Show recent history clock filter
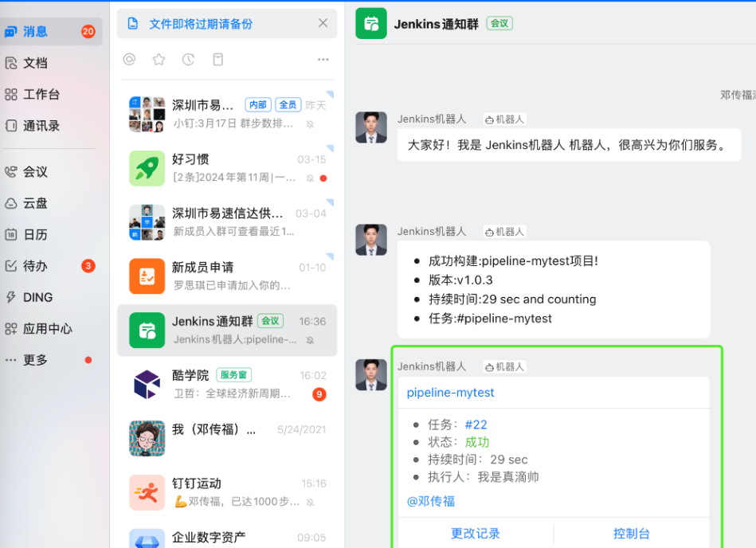 click(x=188, y=59)
